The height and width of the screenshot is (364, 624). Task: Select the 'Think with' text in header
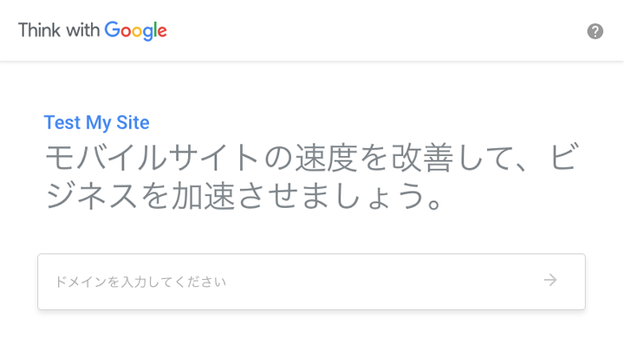click(x=59, y=30)
